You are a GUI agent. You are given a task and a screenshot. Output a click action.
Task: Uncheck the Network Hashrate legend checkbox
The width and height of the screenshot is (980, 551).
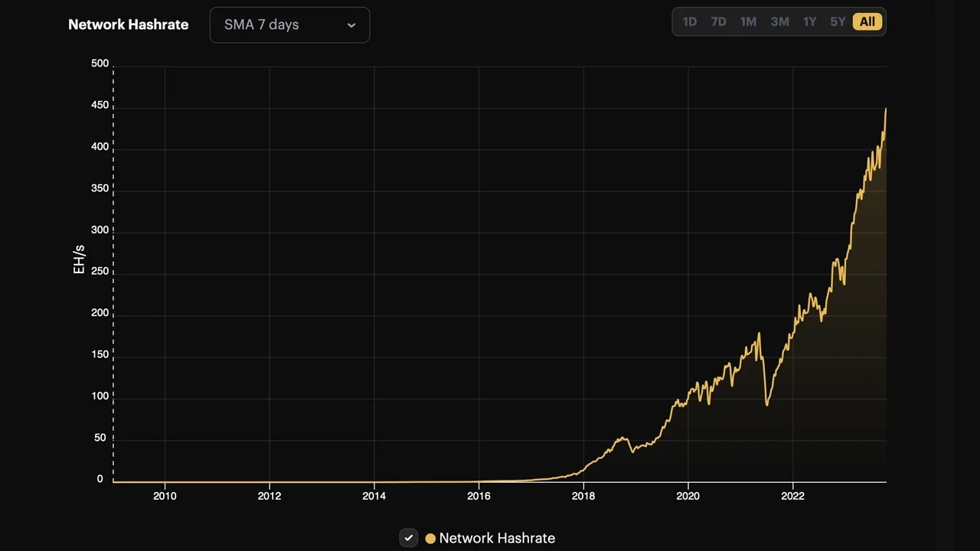(x=409, y=538)
